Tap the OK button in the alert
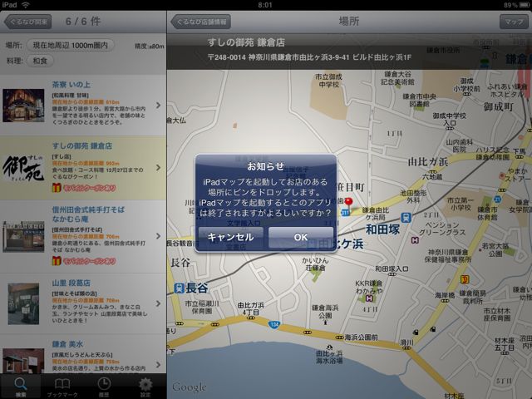The width and height of the screenshot is (532, 399). pos(301,237)
